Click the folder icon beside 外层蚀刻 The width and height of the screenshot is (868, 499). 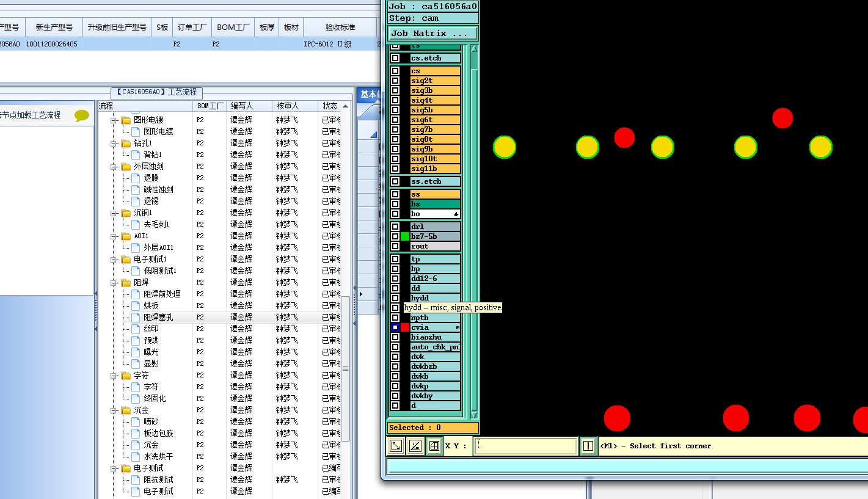click(126, 166)
